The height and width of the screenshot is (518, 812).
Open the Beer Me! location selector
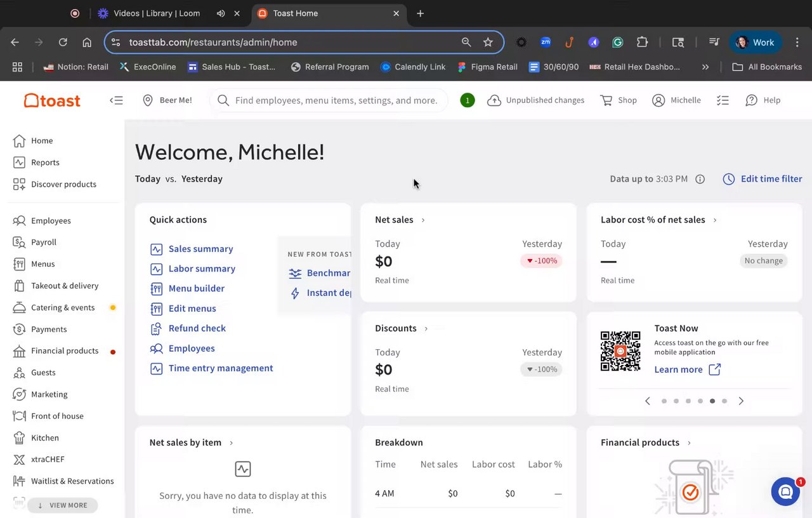pos(167,100)
